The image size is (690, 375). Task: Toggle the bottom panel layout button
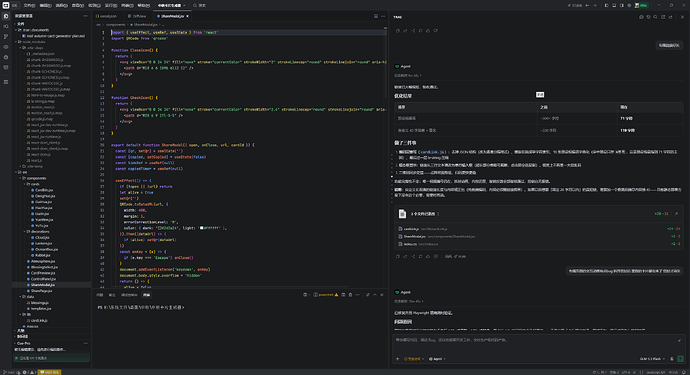point(614,5)
